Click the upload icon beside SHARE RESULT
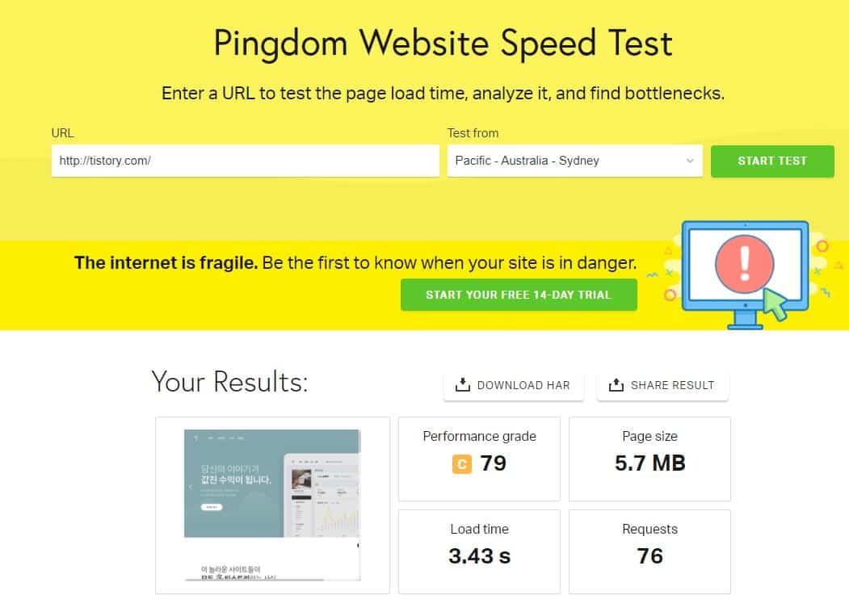This screenshot has height=616, width=849. [x=618, y=385]
